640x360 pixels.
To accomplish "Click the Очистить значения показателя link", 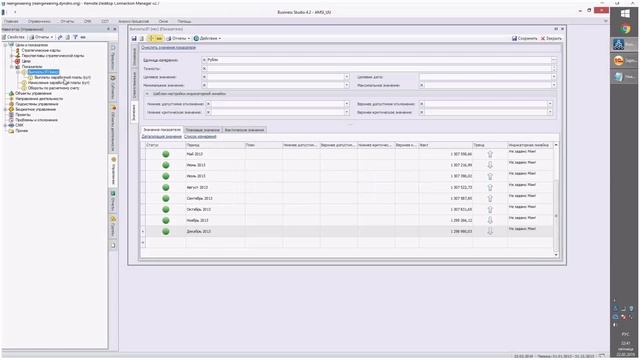I will click(168, 47).
